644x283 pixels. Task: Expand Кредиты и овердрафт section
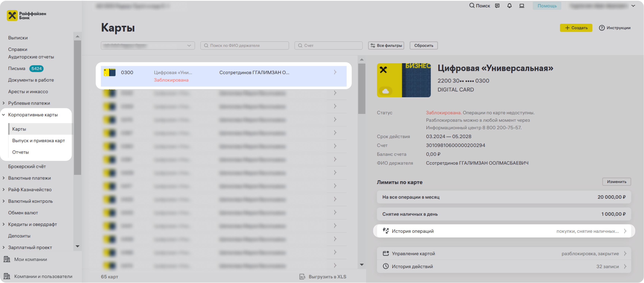point(3,224)
